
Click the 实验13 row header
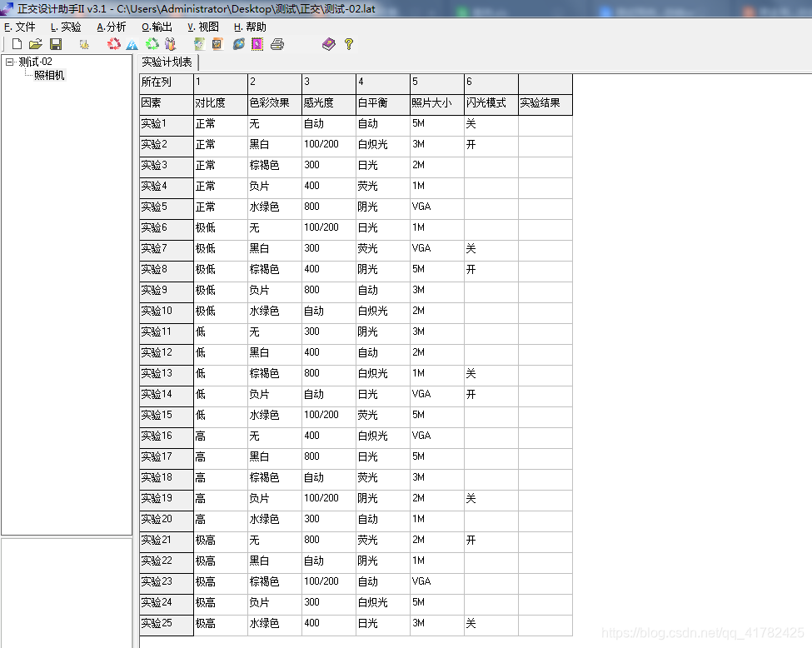167,375
